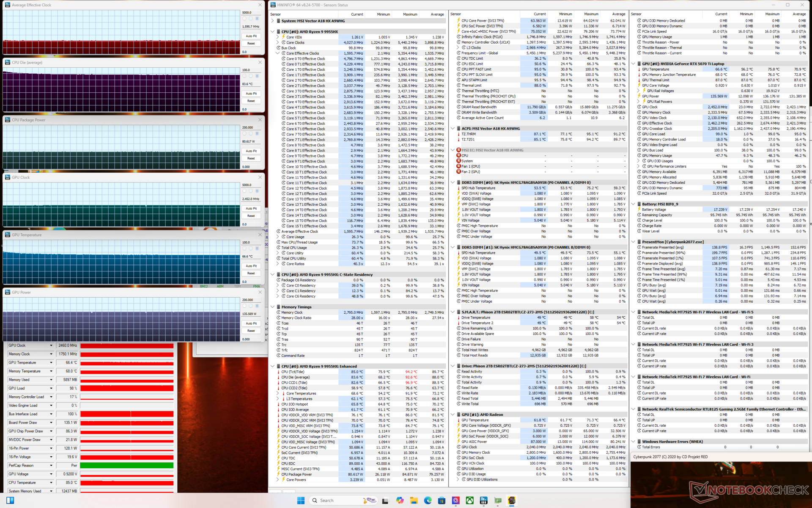
Task: Switch to Cyberpunk 2077 taskbar icon
Action: (x=512, y=500)
